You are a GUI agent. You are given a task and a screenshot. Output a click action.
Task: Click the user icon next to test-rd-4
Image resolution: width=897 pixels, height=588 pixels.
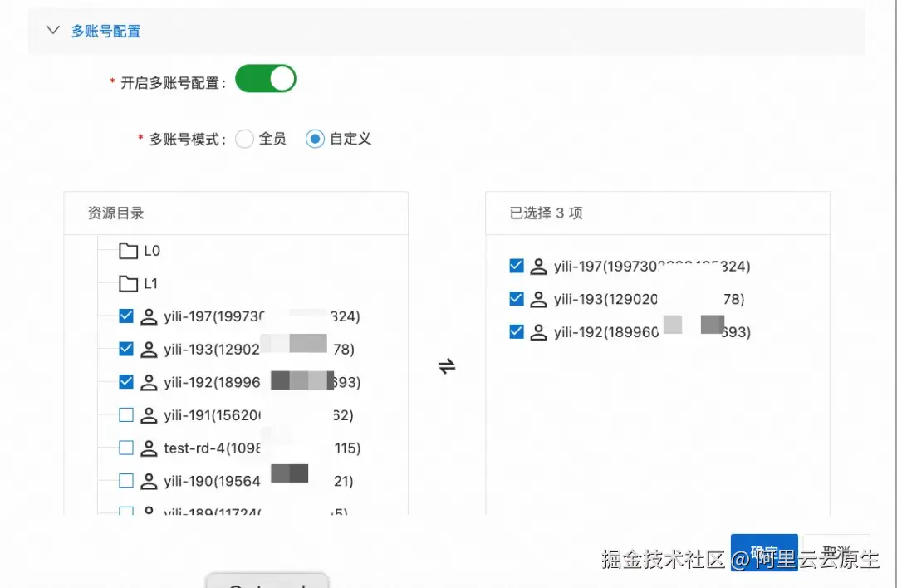(x=149, y=448)
